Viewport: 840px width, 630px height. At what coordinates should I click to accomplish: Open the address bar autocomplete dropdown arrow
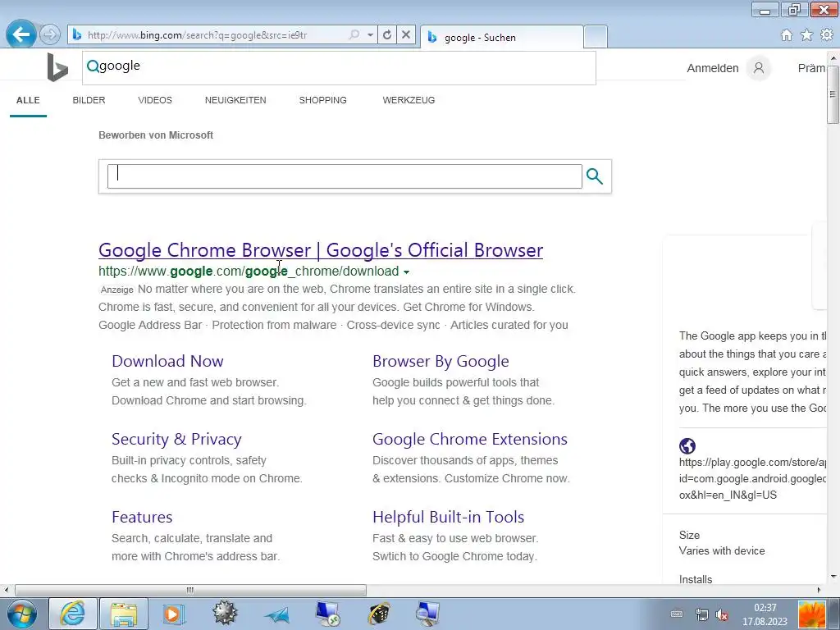[370, 34]
